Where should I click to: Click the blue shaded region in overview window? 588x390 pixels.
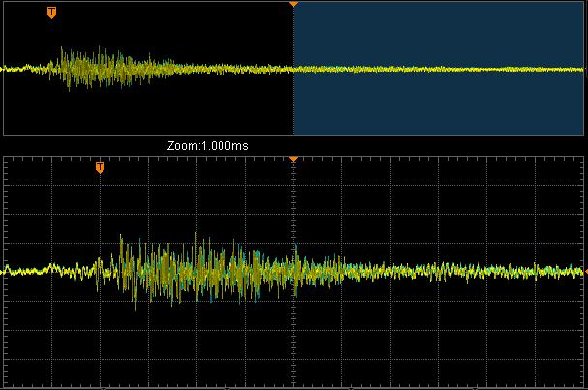[x=438, y=69]
